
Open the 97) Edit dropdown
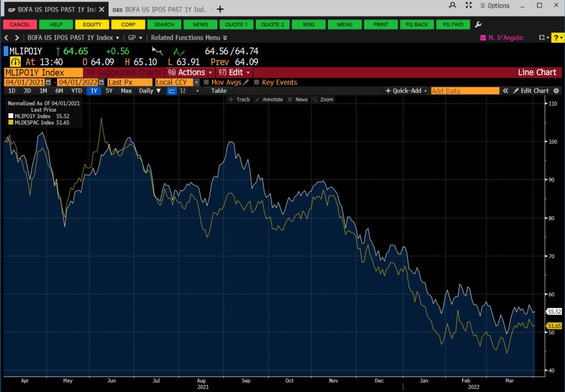point(234,72)
